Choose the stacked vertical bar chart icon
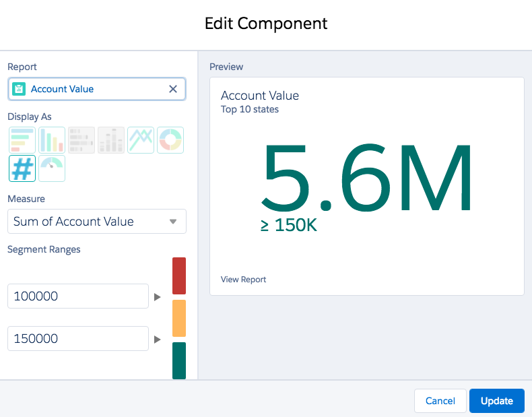532x417 pixels. [111, 140]
